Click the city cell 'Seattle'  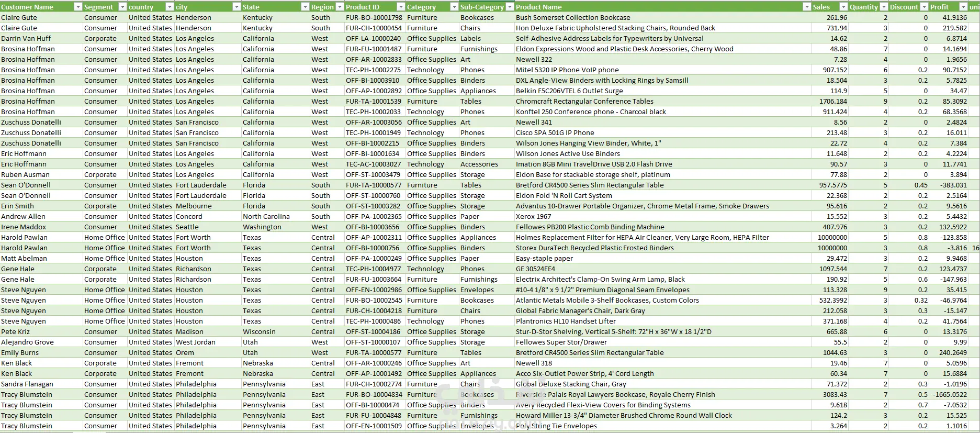(208, 227)
